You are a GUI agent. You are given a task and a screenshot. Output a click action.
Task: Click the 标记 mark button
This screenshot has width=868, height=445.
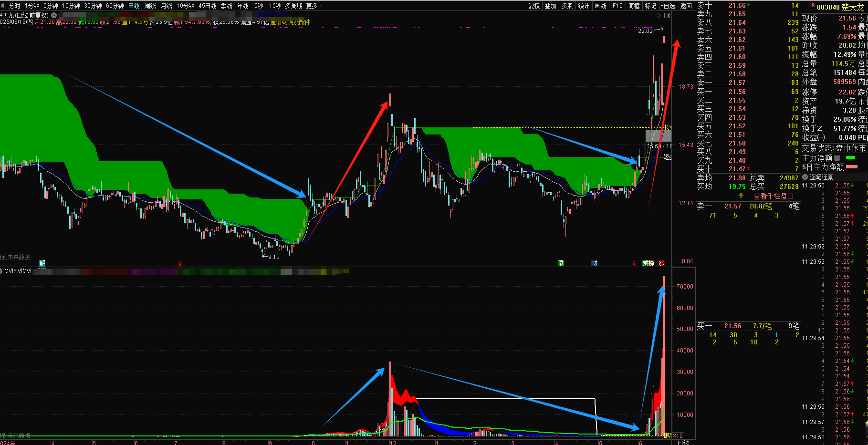point(650,6)
